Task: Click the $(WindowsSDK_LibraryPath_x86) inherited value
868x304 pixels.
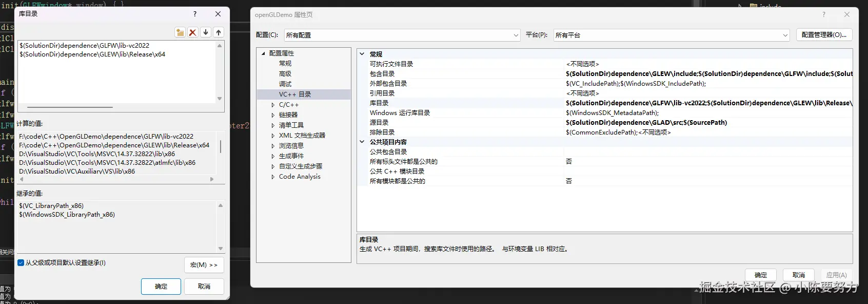Action: [67, 215]
